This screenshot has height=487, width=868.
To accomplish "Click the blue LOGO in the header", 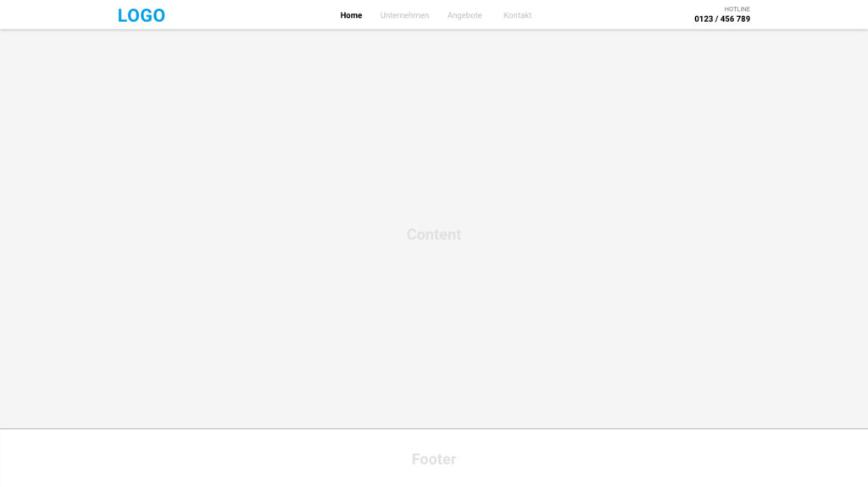I will (142, 15).
